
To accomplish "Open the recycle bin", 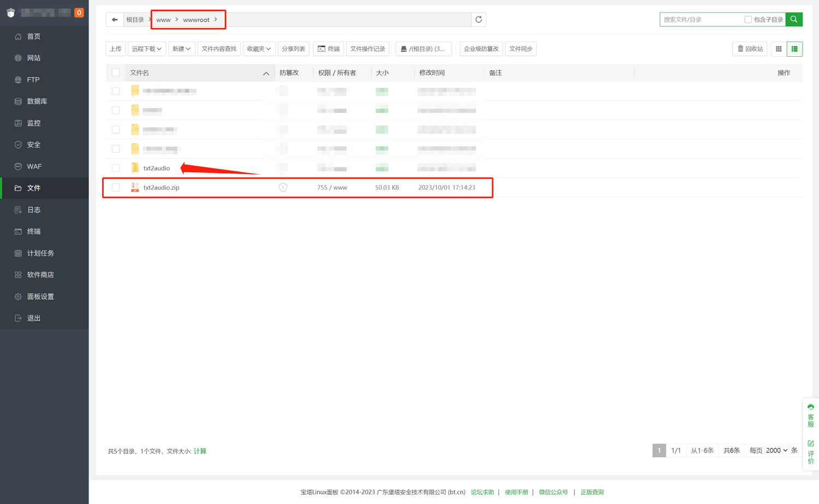I will pos(750,49).
